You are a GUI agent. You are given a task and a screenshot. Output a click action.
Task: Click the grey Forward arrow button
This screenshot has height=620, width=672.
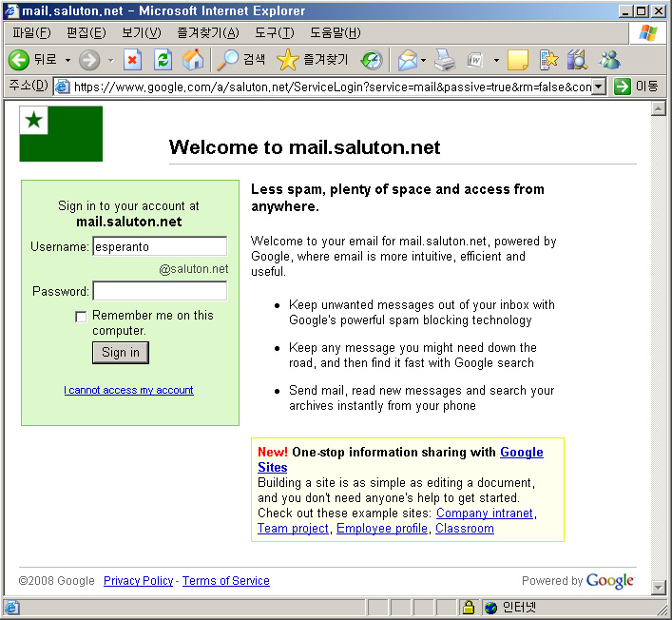point(89,60)
